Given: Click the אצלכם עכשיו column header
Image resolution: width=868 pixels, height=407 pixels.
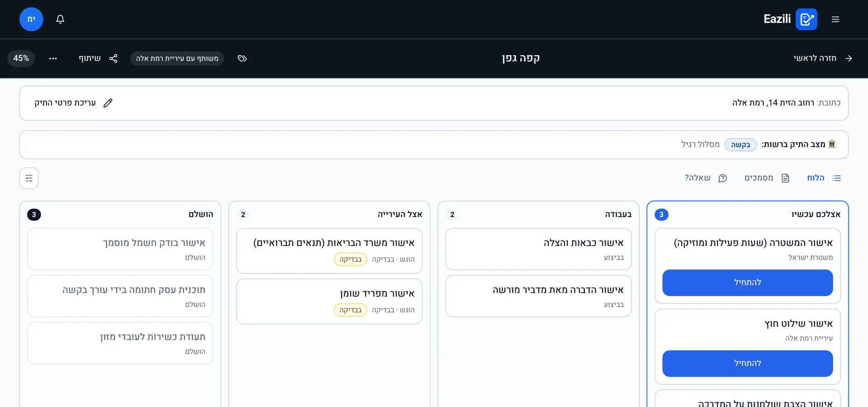Looking at the screenshot, I should 816,214.
